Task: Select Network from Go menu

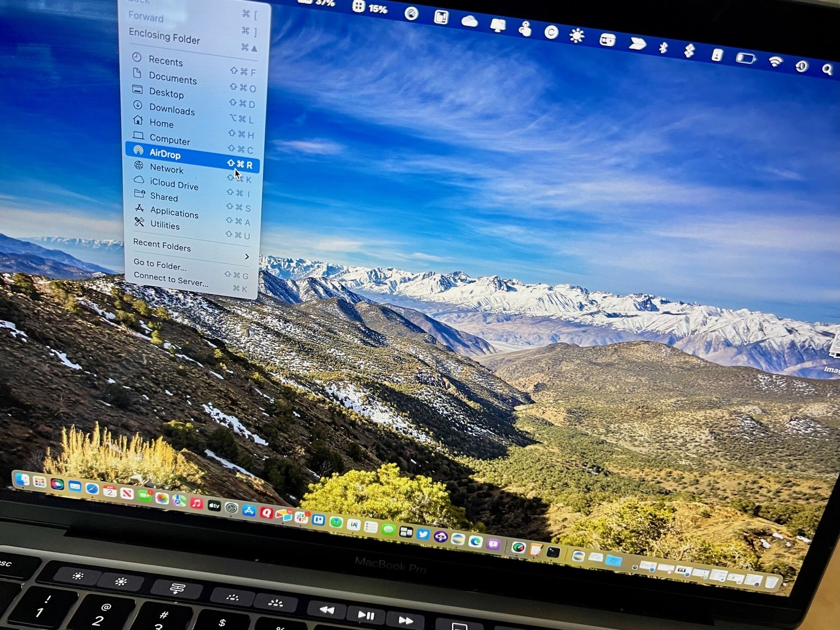Action: (x=167, y=169)
